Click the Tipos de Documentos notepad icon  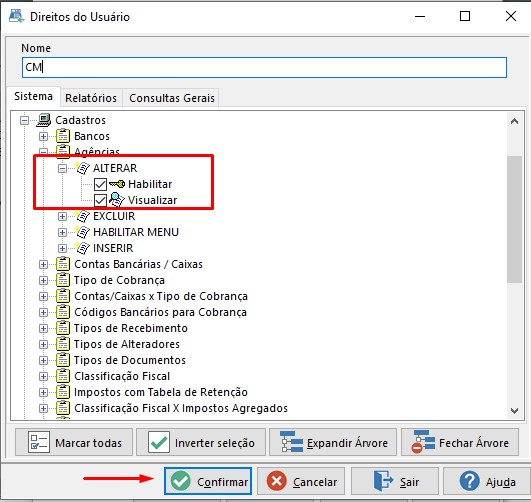pos(63,360)
